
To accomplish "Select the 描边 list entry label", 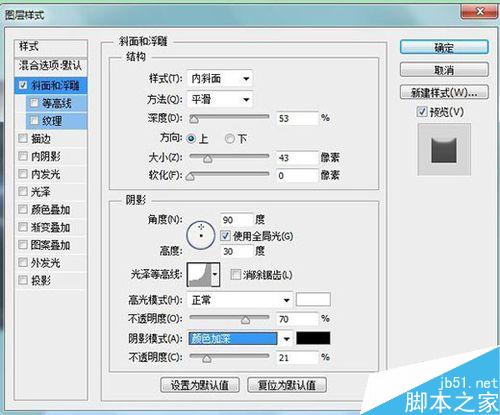I will click(x=41, y=139).
